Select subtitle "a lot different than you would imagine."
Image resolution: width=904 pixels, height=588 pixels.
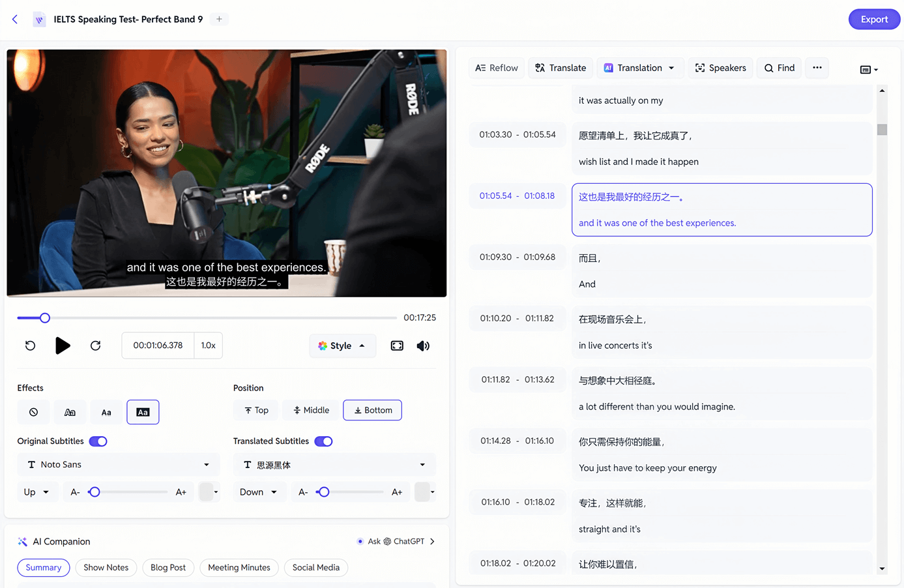pos(657,407)
